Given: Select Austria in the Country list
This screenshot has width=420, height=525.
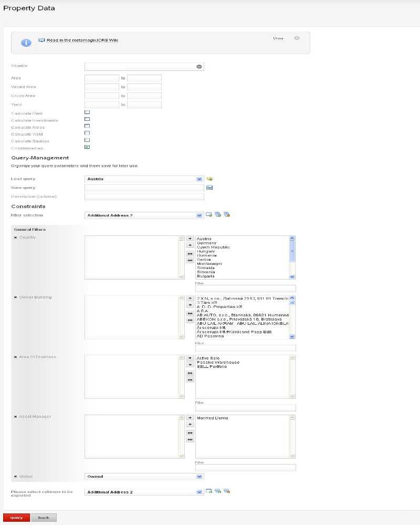Looking at the screenshot, I should [x=204, y=239].
